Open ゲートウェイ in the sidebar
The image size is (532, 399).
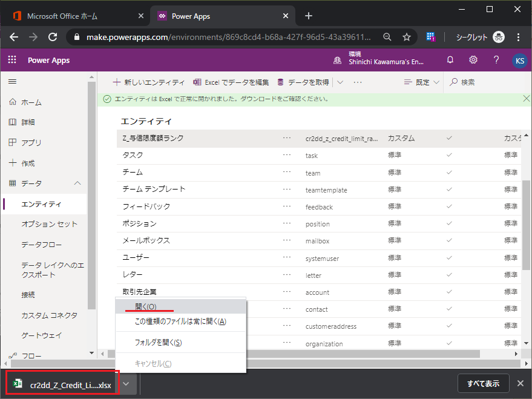click(41, 335)
